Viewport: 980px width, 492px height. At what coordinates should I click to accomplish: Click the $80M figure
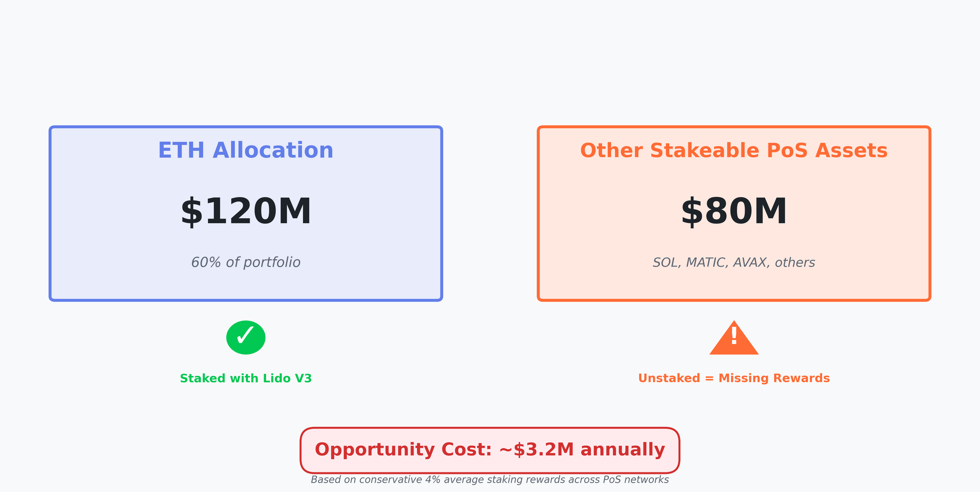point(734,212)
